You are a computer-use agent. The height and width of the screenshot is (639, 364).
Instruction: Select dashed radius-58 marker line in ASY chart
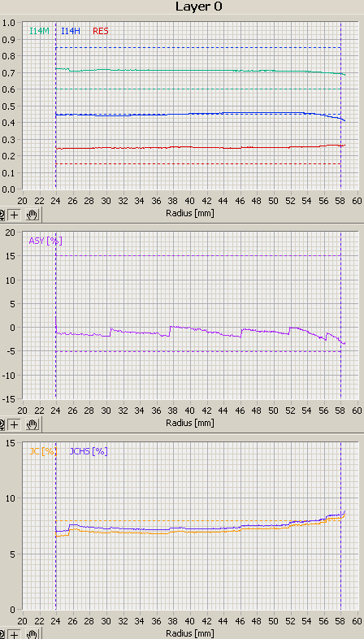pos(340,315)
